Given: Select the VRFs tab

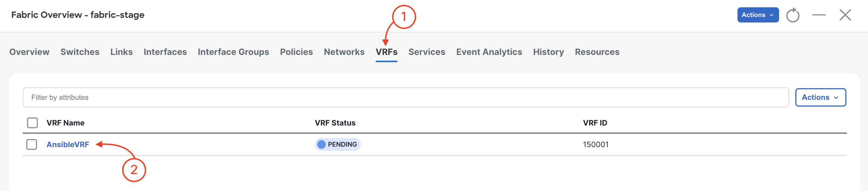Looking at the screenshot, I should pyautogui.click(x=386, y=52).
